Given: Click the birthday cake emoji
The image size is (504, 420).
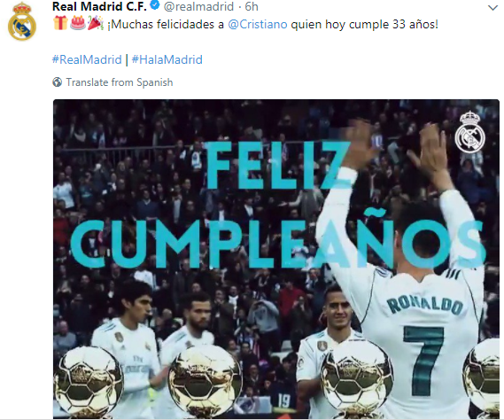Looking at the screenshot, I should [77, 23].
